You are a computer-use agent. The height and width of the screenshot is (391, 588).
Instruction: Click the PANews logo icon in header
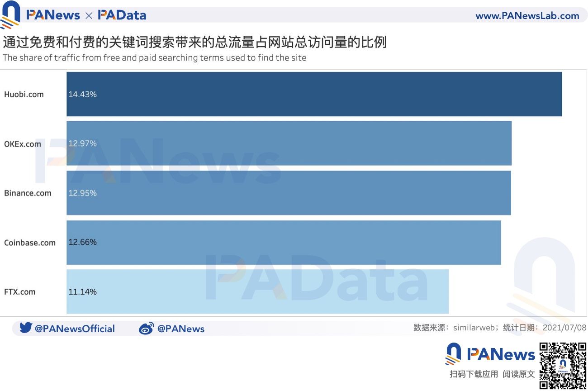10,14
